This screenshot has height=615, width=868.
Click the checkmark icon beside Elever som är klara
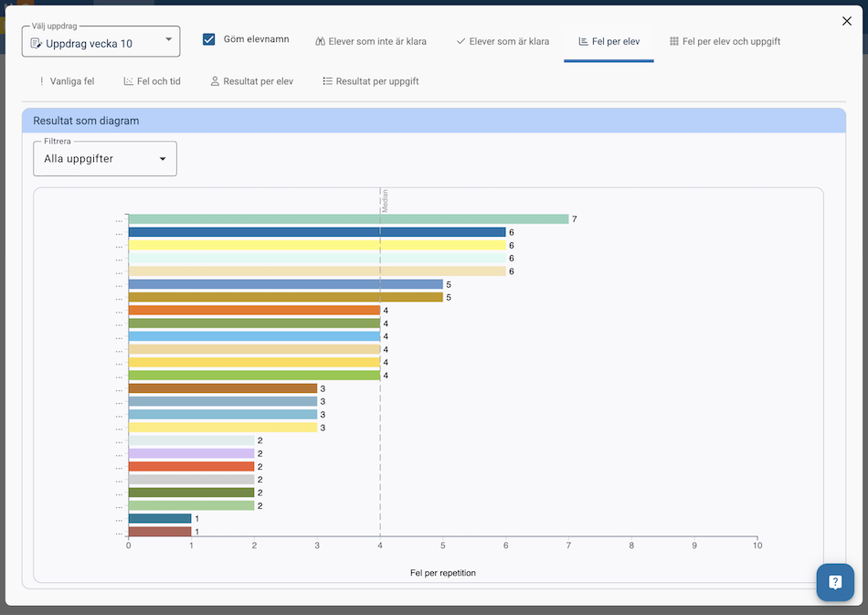(460, 42)
